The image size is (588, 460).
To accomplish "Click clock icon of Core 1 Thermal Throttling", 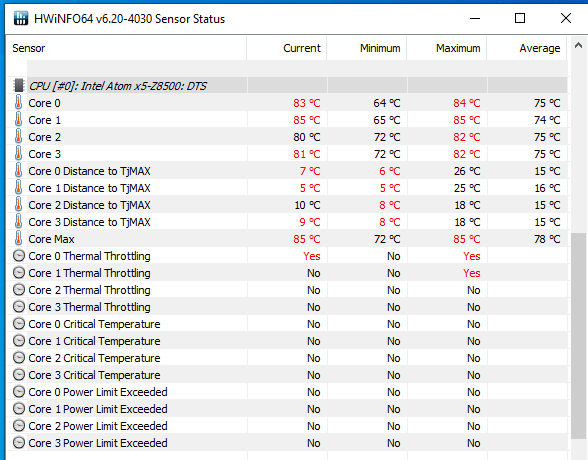I will coord(19,273).
